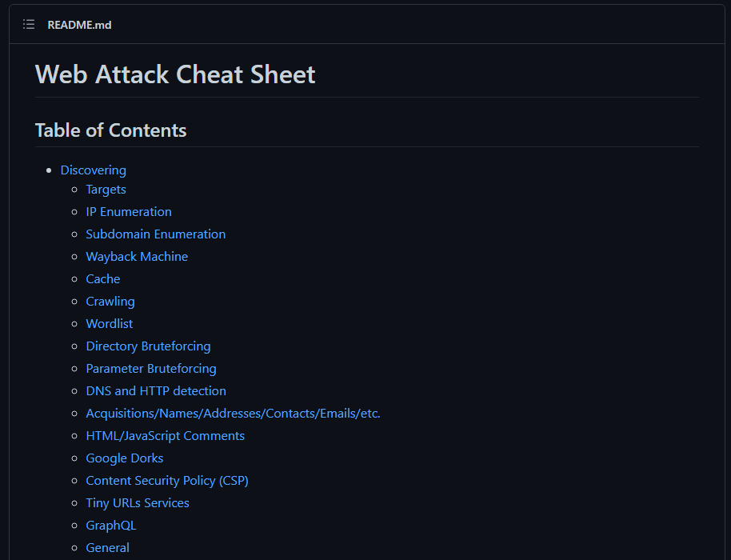The image size is (731, 560).
Task: Open IP Enumeration link
Action: 129,212
